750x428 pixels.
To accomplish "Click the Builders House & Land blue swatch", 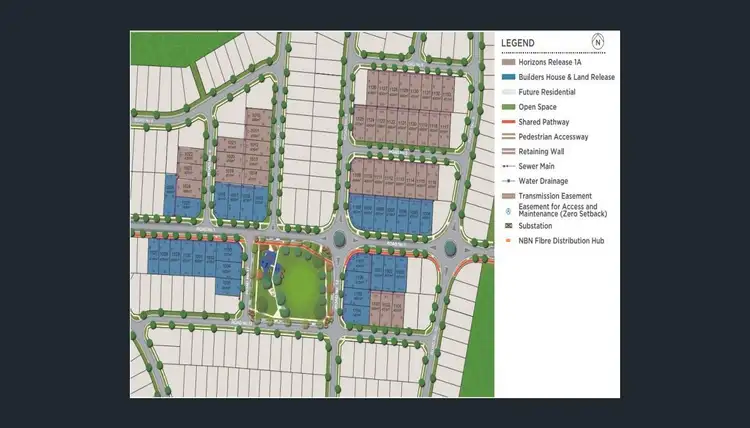I will click(x=509, y=77).
